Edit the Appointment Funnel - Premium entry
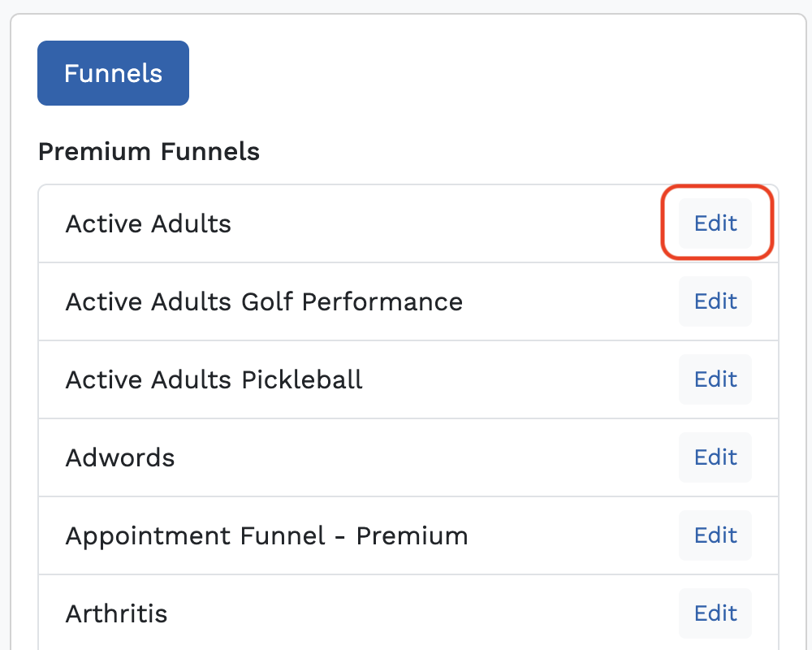The image size is (812, 650). pos(715,535)
